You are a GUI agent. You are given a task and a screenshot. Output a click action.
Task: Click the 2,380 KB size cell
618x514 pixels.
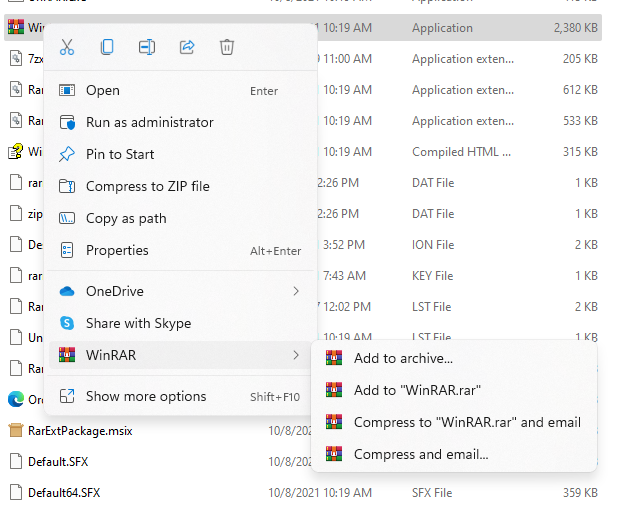pyautogui.click(x=575, y=28)
